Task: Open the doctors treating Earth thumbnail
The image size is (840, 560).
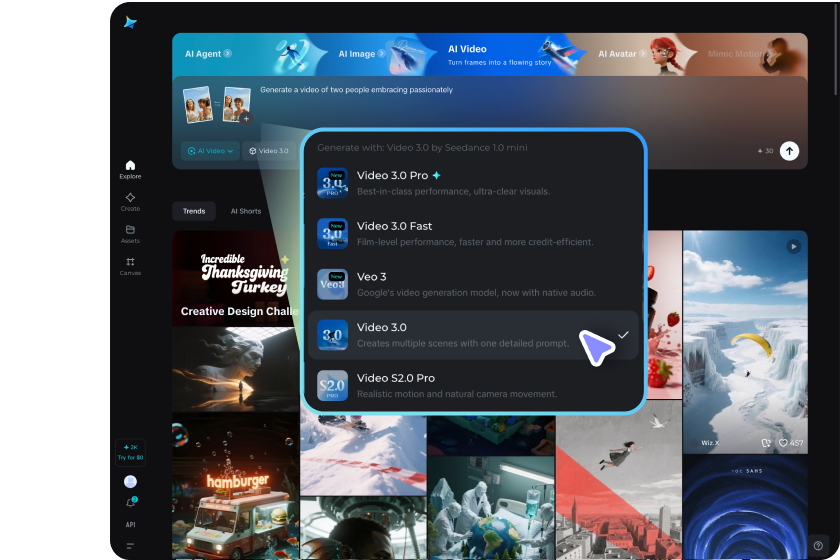Action: 491,508
